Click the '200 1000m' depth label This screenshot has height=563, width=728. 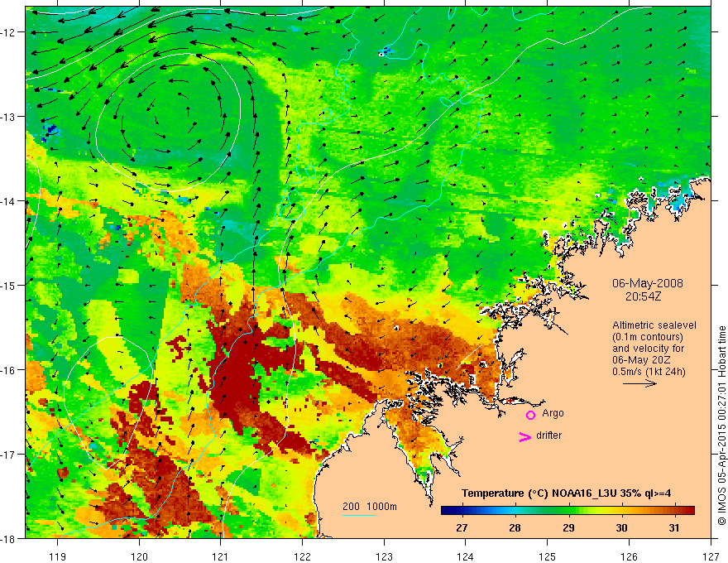370,507
